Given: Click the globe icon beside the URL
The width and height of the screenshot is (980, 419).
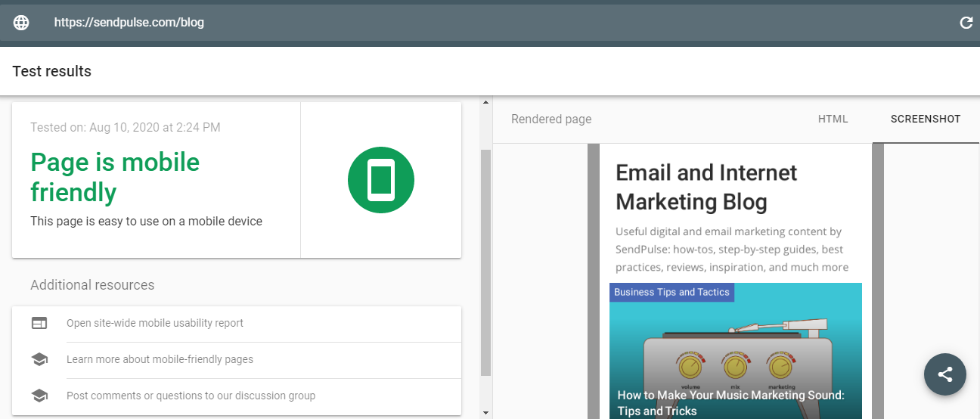Looking at the screenshot, I should point(21,23).
